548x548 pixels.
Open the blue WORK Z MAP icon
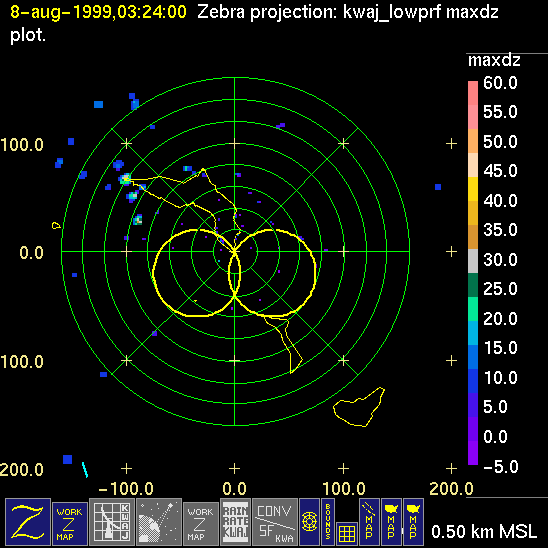(70, 524)
